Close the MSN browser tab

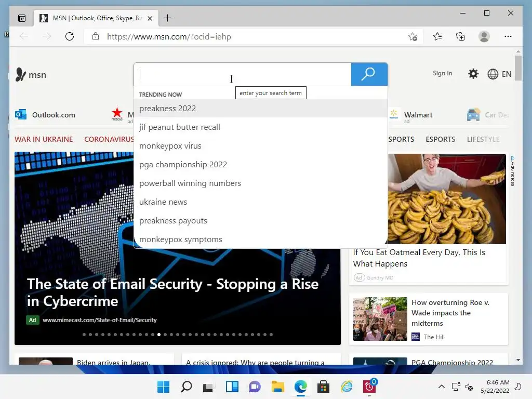point(150,18)
